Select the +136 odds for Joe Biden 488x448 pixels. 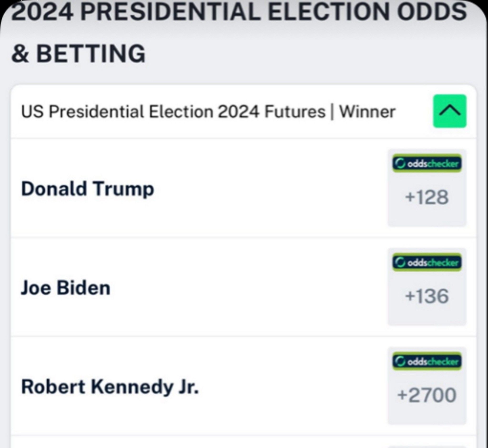click(427, 296)
